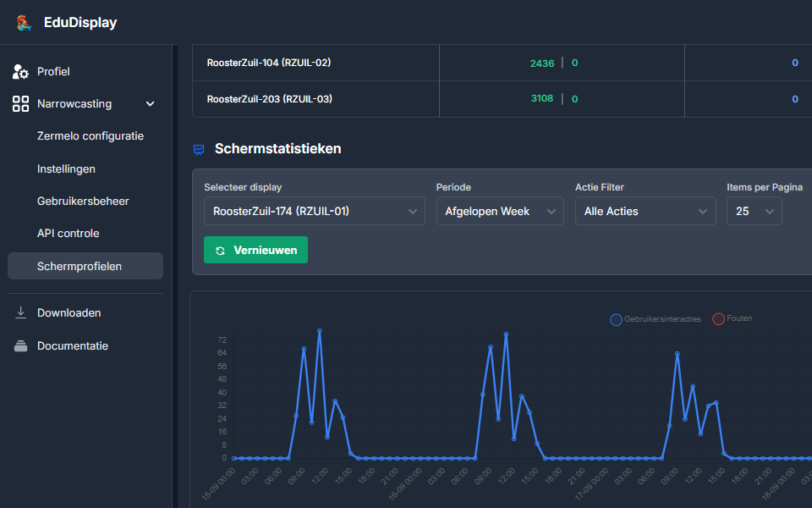
Task: Open the Periode dropdown
Action: point(499,212)
